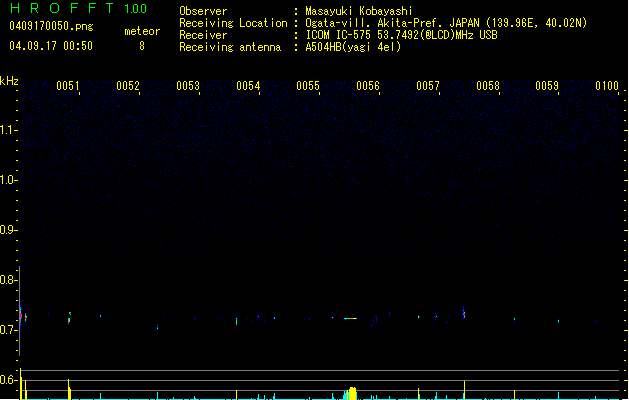Click the 0.7 kHz axis label
This screenshot has height=400, width=629.
coord(8,330)
